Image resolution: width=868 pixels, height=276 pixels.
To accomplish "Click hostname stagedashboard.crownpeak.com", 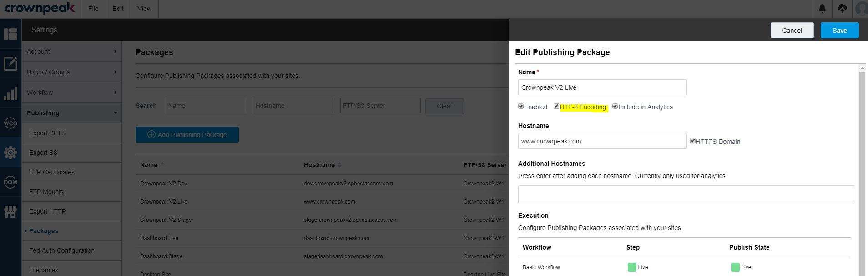I will (x=343, y=256).
